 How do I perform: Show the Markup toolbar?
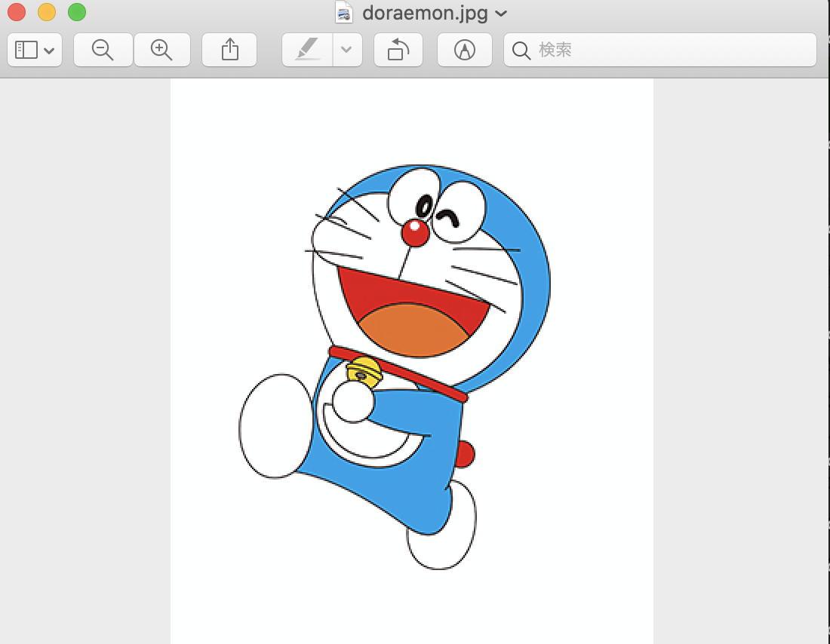pyautogui.click(x=465, y=50)
